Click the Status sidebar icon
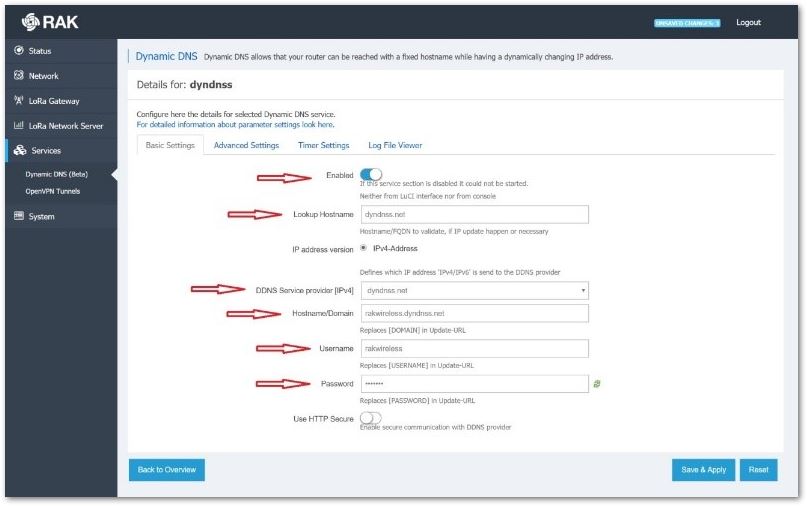The width and height of the screenshot is (807, 506). tap(19, 51)
